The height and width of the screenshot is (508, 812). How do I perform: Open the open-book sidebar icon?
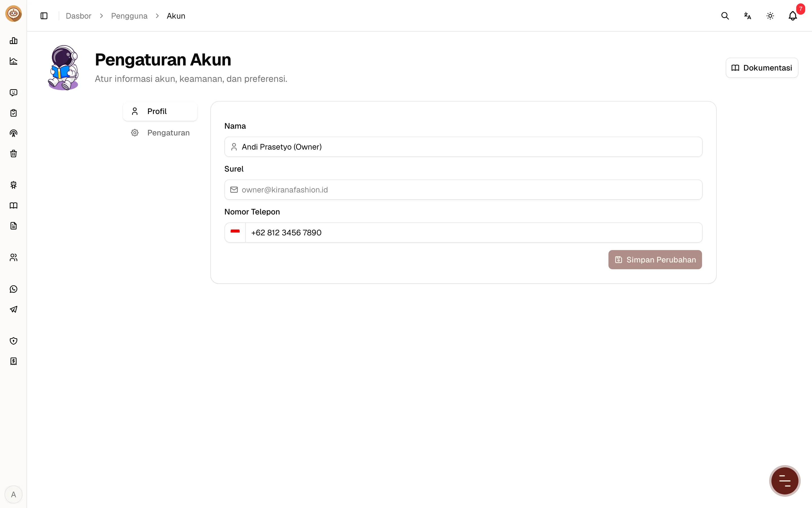14,206
